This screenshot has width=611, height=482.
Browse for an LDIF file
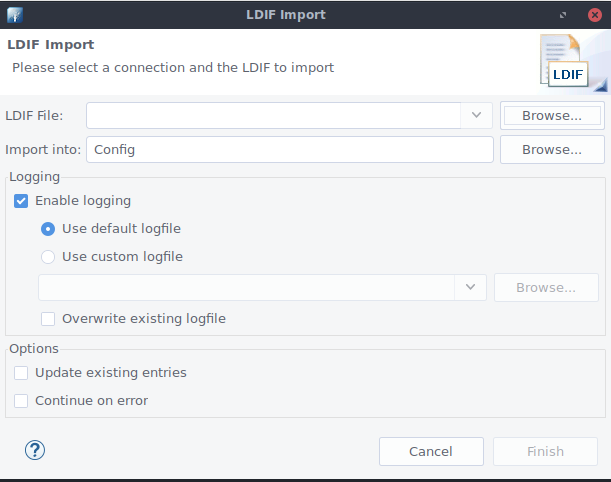click(551, 115)
